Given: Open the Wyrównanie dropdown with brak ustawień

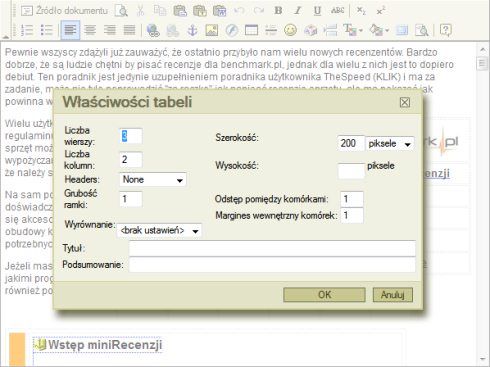Looking at the screenshot, I should [159, 230].
